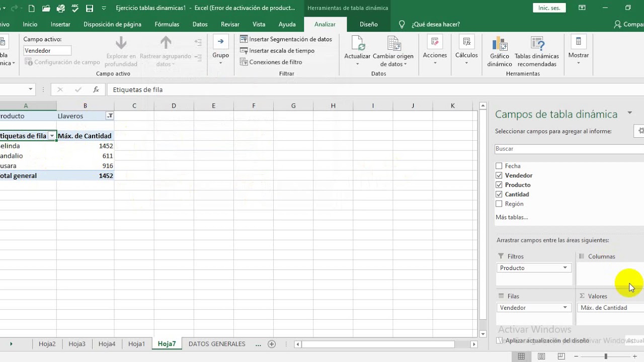
Task: Switch to the DATOS GENERALES sheet tab
Action: 217,344
